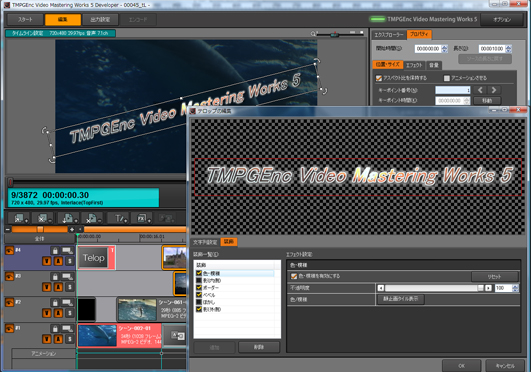
Task: Click the キャンセル button in telop dialog
Action: [505, 366]
